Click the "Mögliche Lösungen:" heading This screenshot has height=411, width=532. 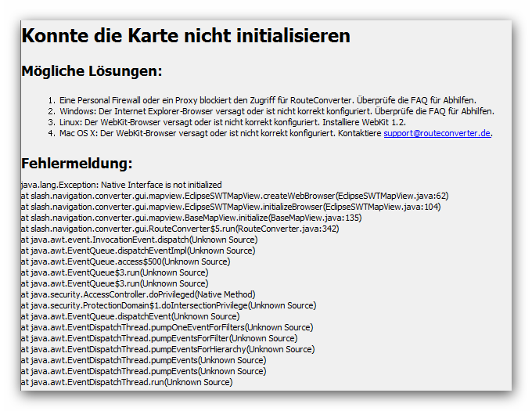(x=92, y=72)
